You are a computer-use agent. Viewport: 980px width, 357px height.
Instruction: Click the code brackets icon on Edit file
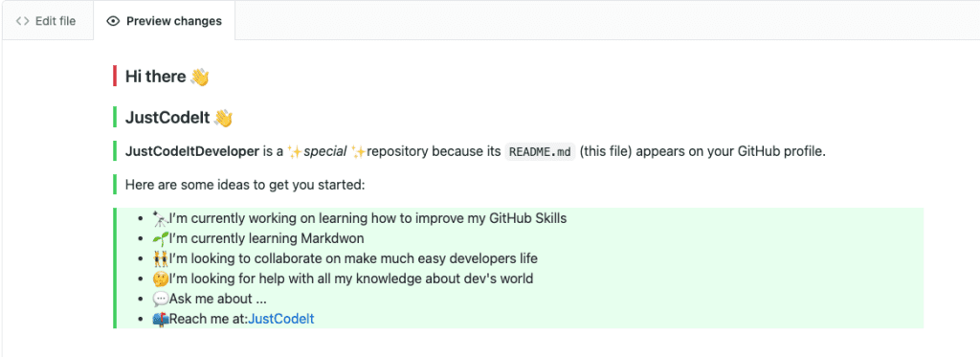coord(23,21)
